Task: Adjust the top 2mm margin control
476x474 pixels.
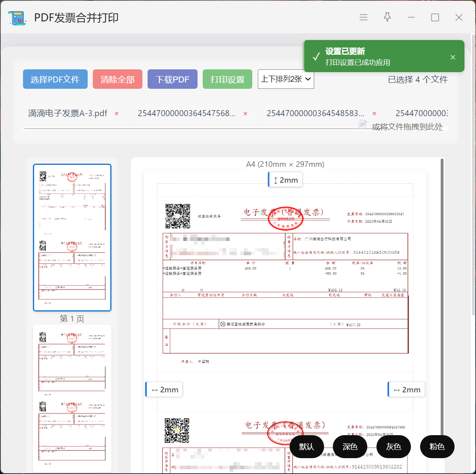Action: [x=286, y=180]
